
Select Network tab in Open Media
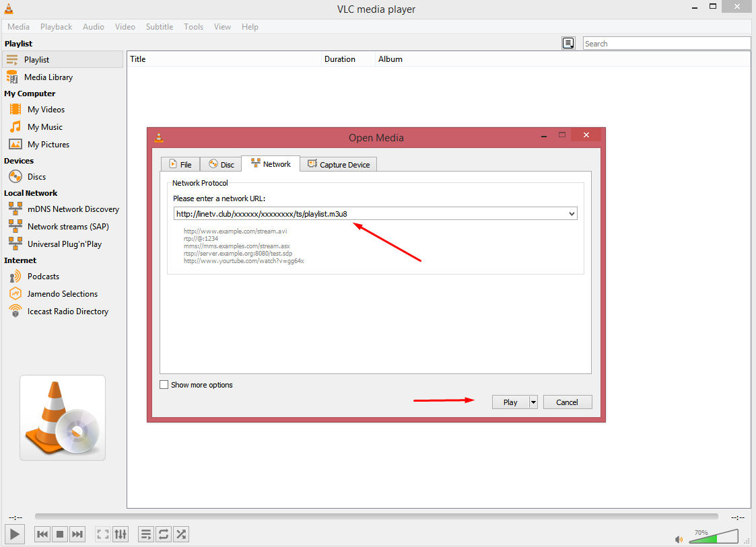point(271,164)
